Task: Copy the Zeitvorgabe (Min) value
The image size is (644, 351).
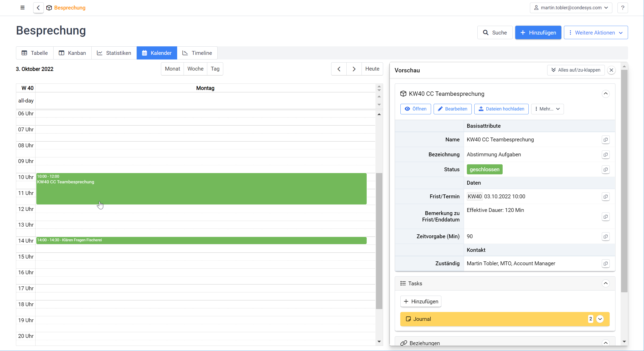Action: coord(606,236)
